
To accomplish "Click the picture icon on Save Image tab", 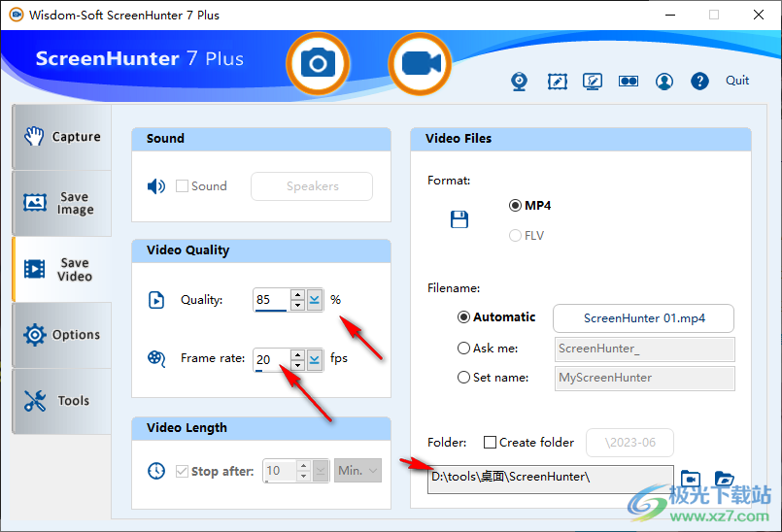I will [x=35, y=203].
